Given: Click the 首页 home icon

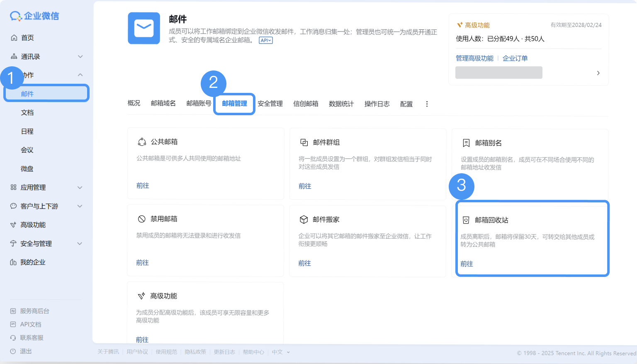Looking at the screenshot, I should [x=14, y=38].
